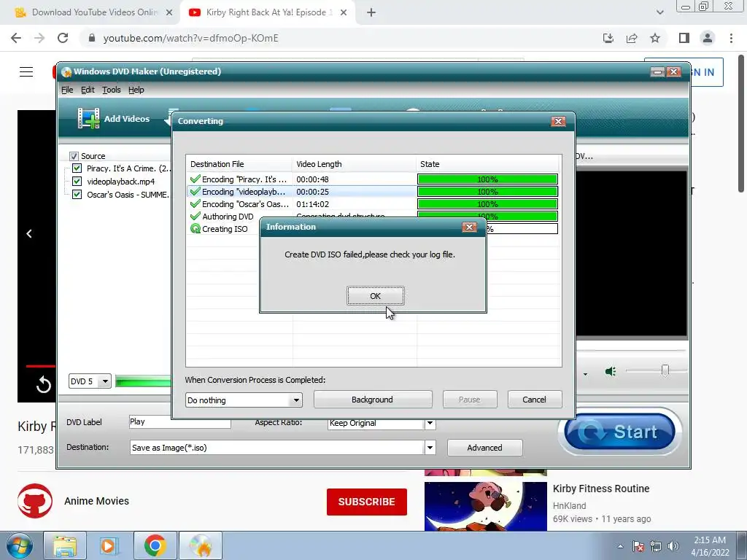Image resolution: width=747 pixels, height=560 pixels.
Task: Click the blue Start button
Action: point(619,432)
